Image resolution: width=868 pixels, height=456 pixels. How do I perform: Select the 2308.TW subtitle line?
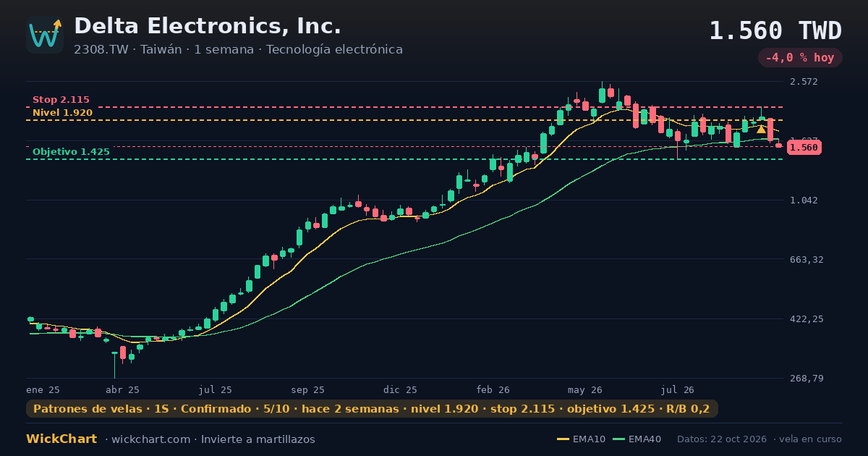coord(238,50)
